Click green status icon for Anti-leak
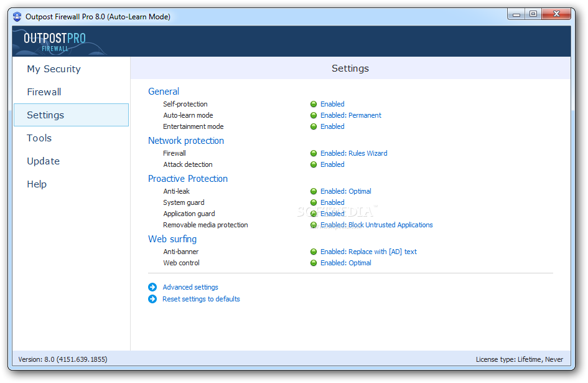The height and width of the screenshot is (383, 588). tap(314, 191)
